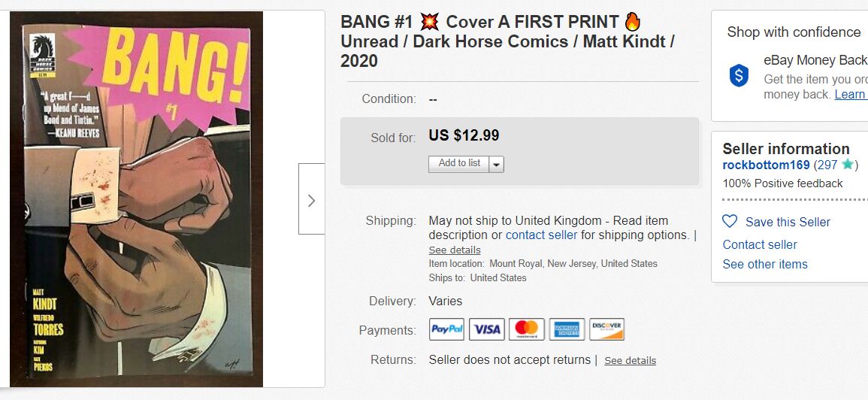This screenshot has height=400, width=868.
Task: Click the PayPal payment icon
Action: point(446,329)
